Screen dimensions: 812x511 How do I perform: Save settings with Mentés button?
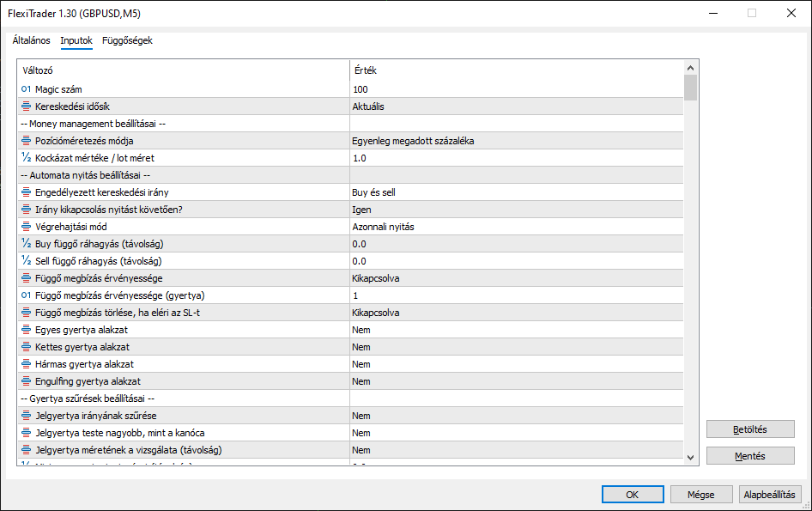750,455
